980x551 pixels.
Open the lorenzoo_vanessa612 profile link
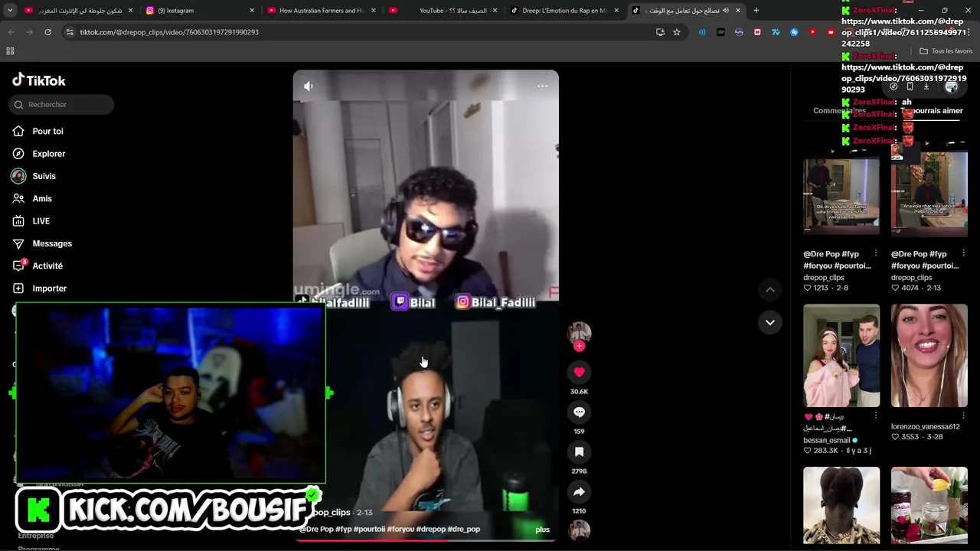[x=925, y=426]
